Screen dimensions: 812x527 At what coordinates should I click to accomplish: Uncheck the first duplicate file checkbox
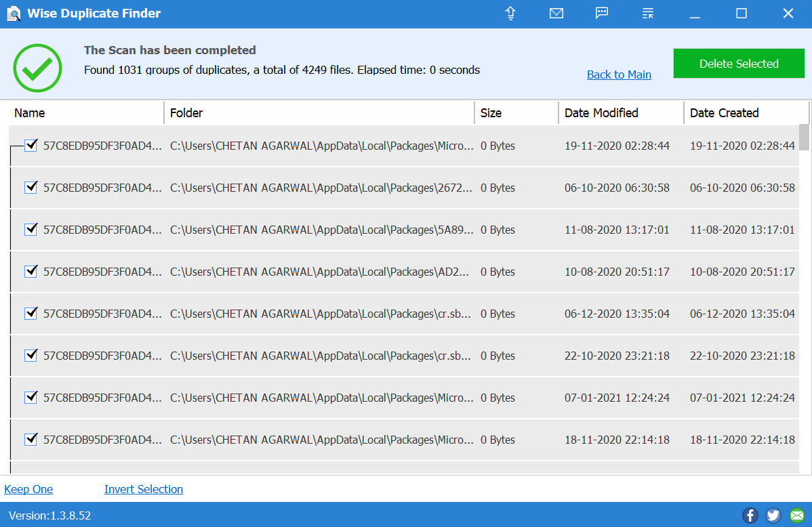coord(31,145)
